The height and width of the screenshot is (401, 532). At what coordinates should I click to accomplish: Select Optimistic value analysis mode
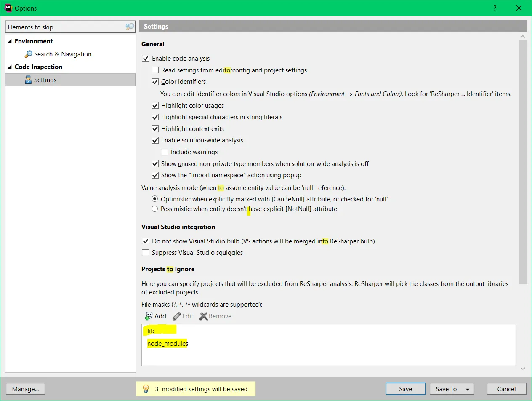155,199
